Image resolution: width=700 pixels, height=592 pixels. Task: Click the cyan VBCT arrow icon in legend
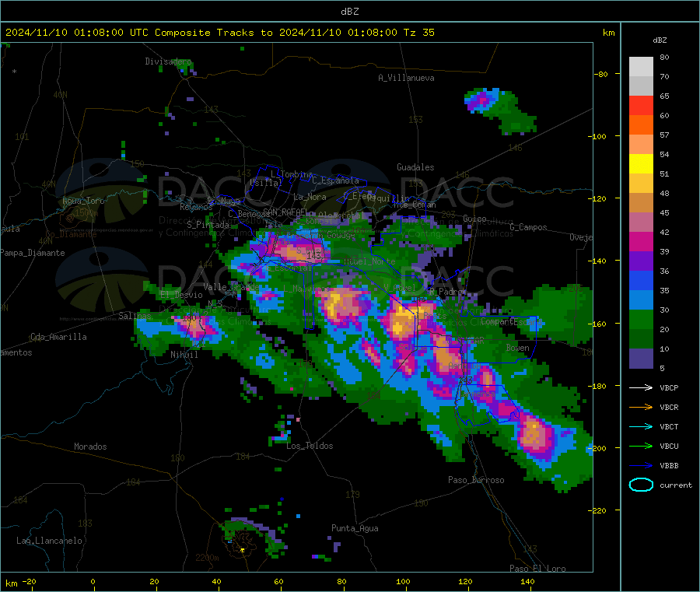click(641, 427)
